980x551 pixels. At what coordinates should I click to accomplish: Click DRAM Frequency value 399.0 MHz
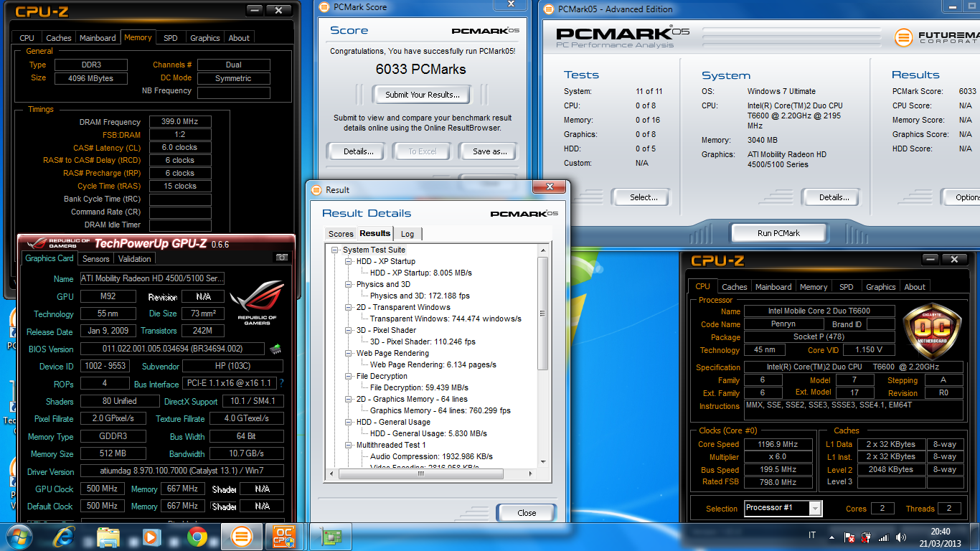[x=180, y=122]
